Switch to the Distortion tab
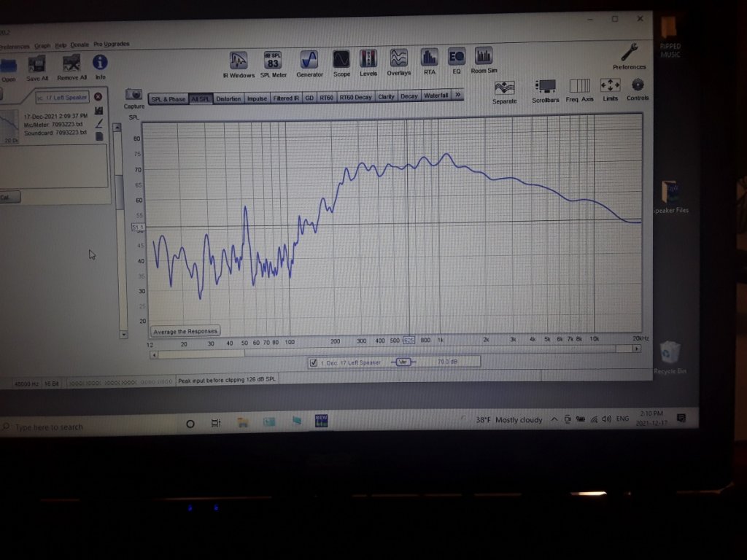This screenshot has height=560, width=747. click(228, 98)
